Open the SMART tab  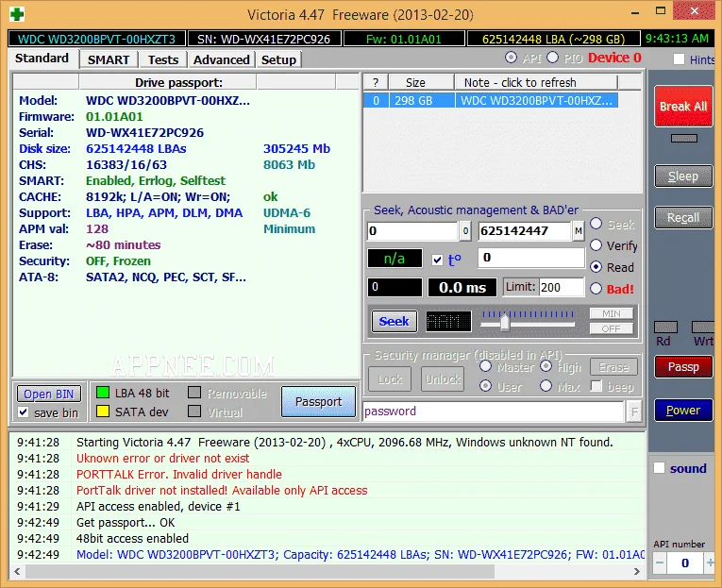[109, 59]
